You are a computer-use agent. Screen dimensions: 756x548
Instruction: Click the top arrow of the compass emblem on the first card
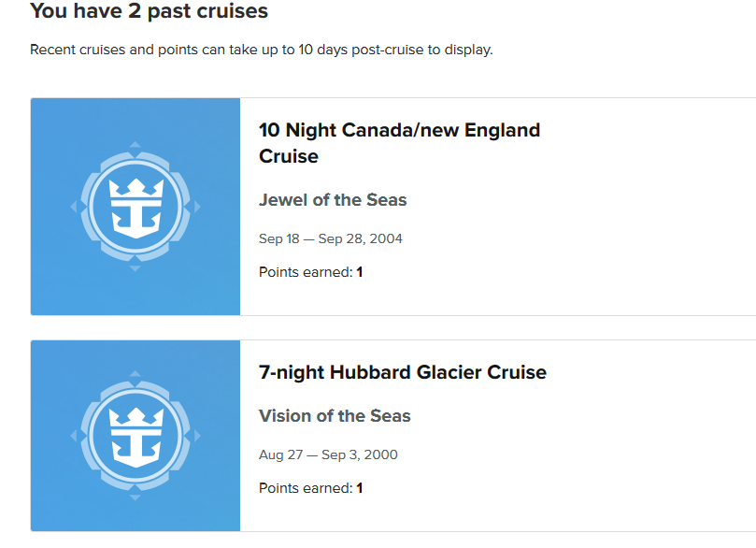pos(136,144)
